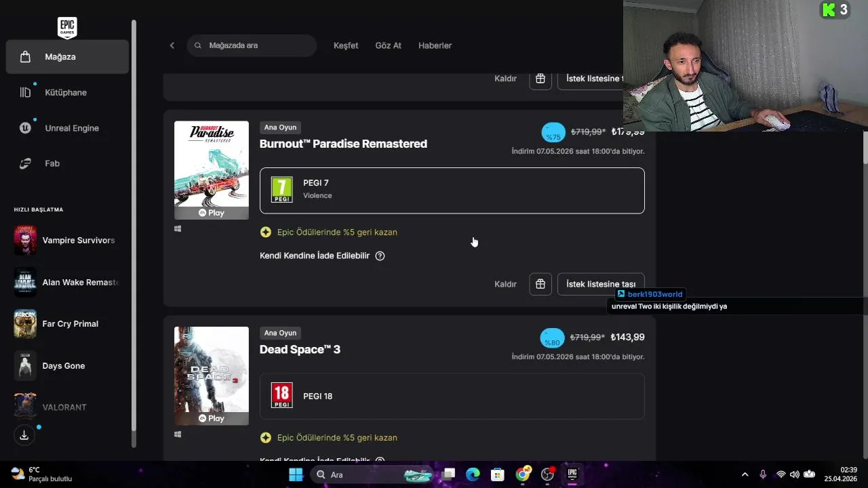Click Windows platform icon under Dead Space cover
This screenshot has width=868, height=488.
tap(178, 434)
